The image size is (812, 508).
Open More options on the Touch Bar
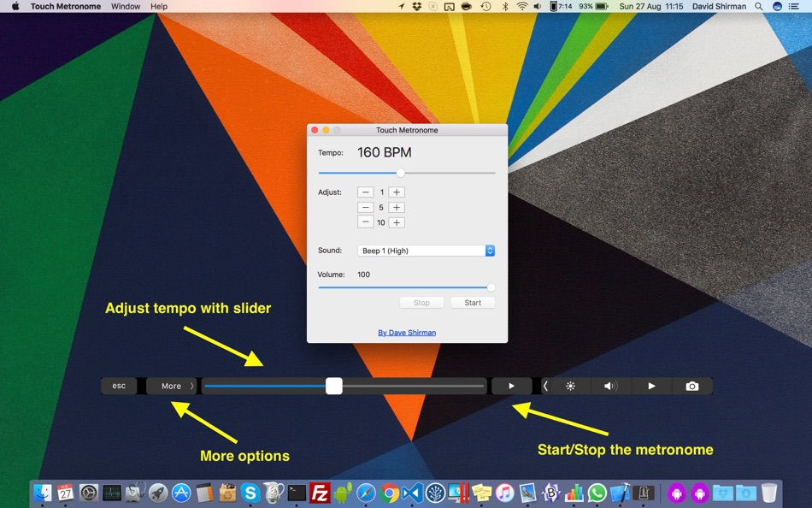pyautogui.click(x=172, y=387)
